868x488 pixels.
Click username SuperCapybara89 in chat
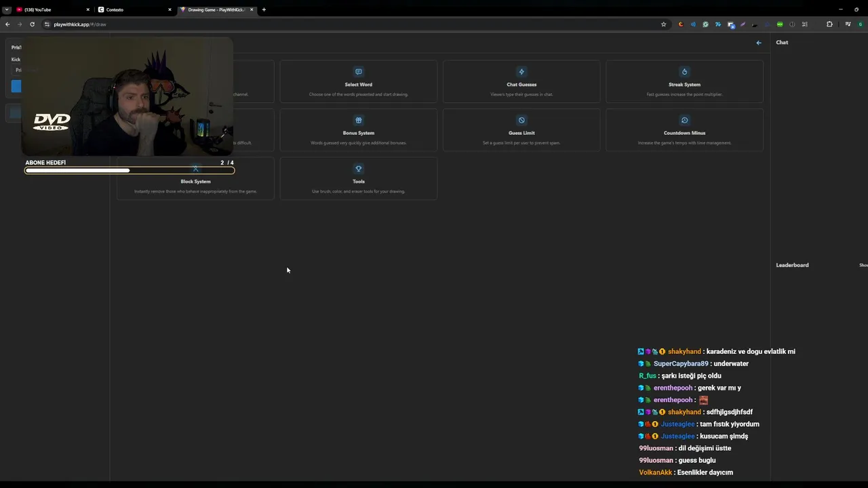[x=681, y=364]
